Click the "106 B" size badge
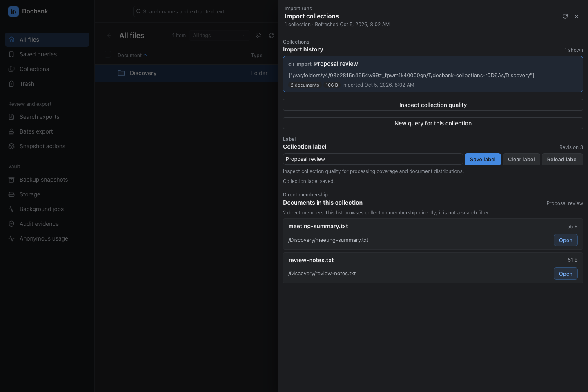588x392 pixels. (332, 85)
